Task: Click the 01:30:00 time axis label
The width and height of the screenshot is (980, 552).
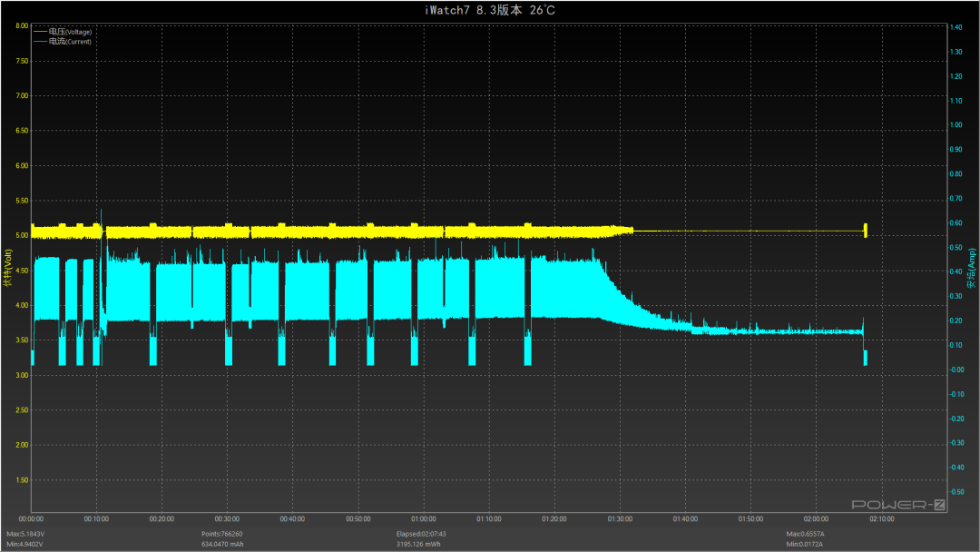Action: coord(620,519)
